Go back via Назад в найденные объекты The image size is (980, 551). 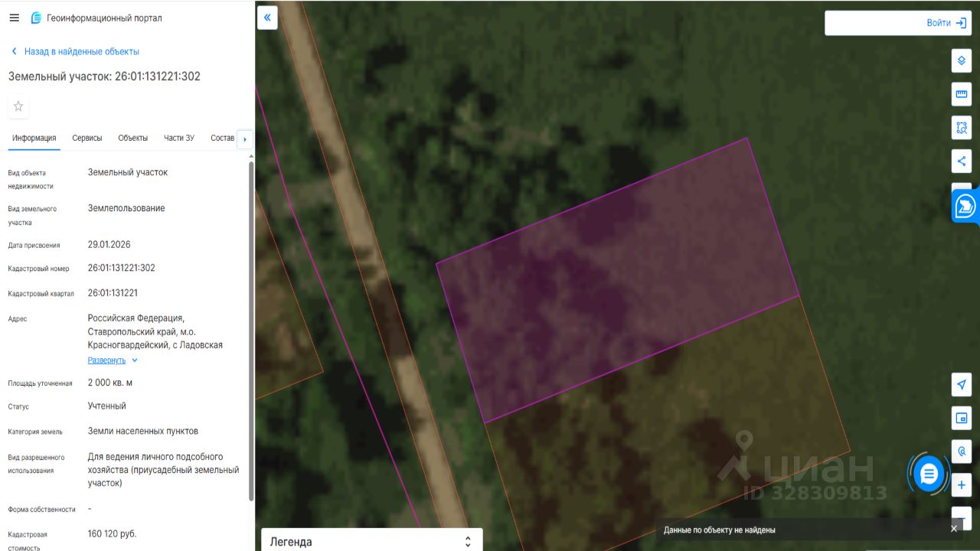tap(74, 51)
